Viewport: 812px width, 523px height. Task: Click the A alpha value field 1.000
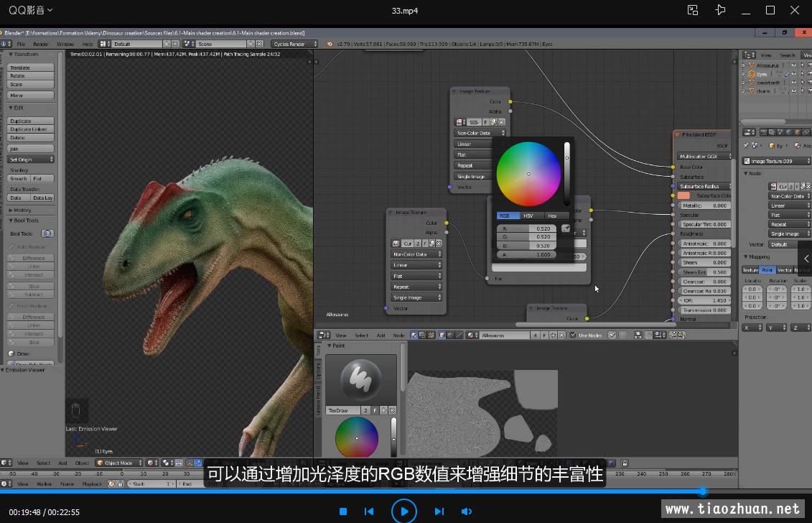click(x=526, y=254)
